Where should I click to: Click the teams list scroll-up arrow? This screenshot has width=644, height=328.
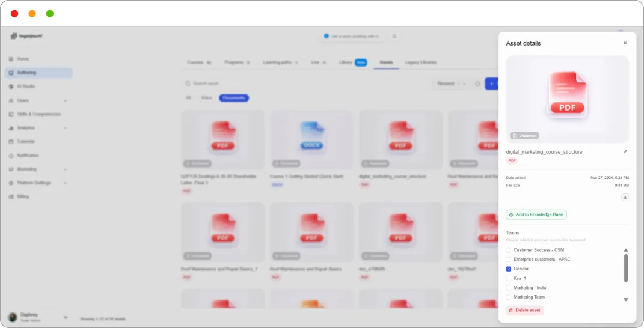(x=626, y=250)
